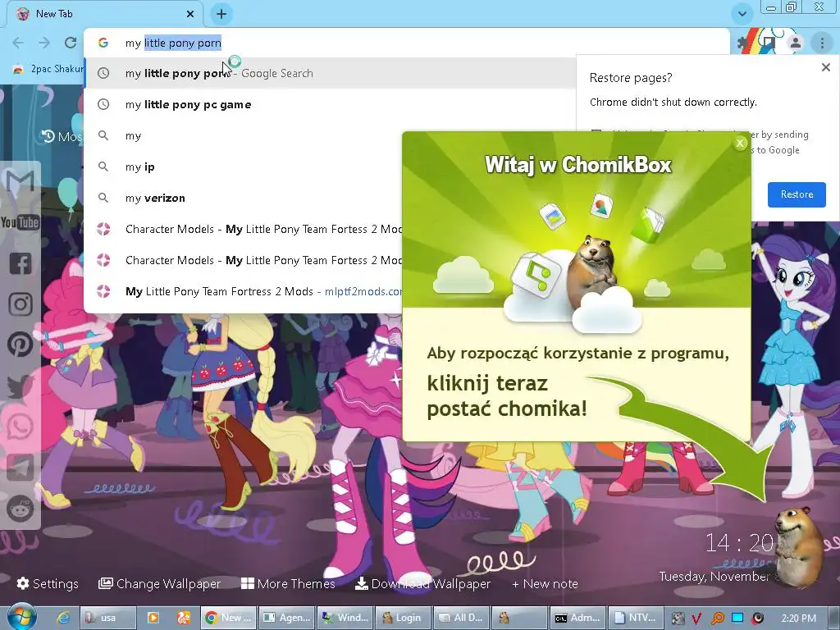Screen dimensions: 840x630
Task: Switch to the NTV... taskbar window
Action: (x=636, y=618)
